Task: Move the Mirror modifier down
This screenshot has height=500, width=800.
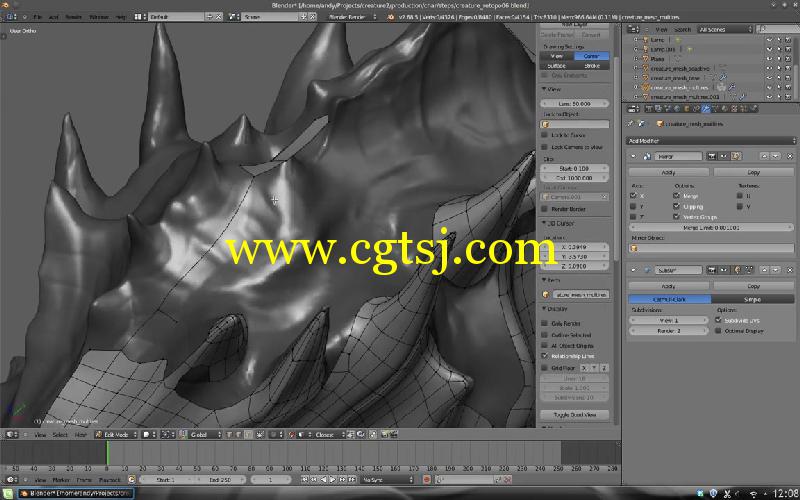Action: click(775, 156)
